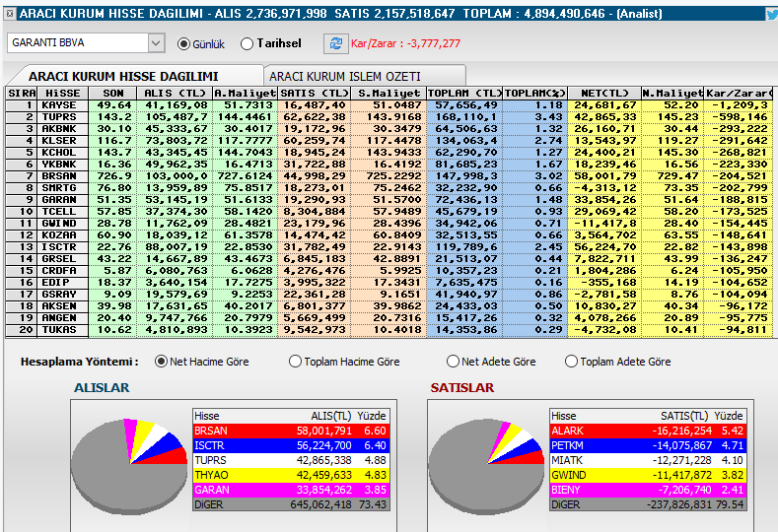Image resolution: width=778 pixels, height=532 pixels.
Task: Select the AKBNK stock row
Action: [x=389, y=129]
